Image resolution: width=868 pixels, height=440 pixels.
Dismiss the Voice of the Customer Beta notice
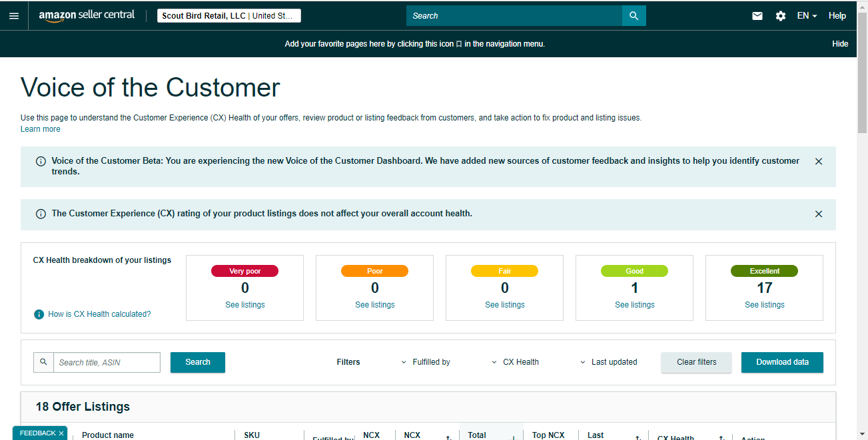tap(819, 161)
